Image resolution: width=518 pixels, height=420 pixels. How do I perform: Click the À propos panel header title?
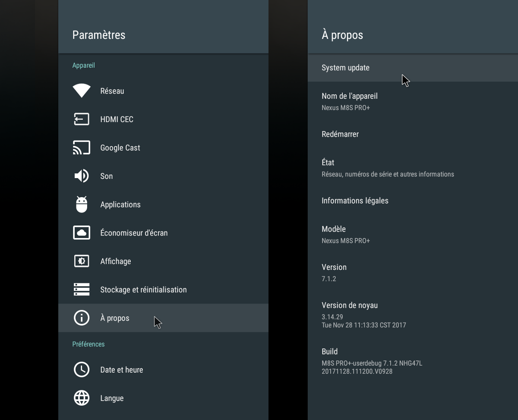342,35
